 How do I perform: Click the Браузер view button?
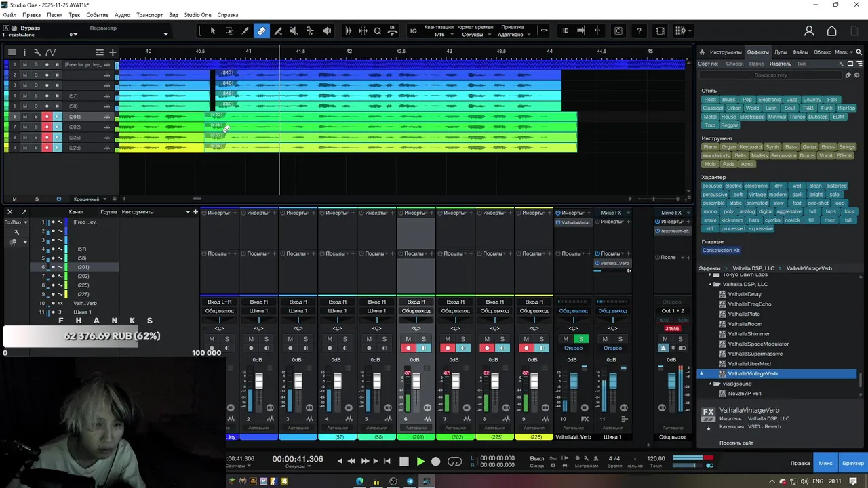coord(853,463)
